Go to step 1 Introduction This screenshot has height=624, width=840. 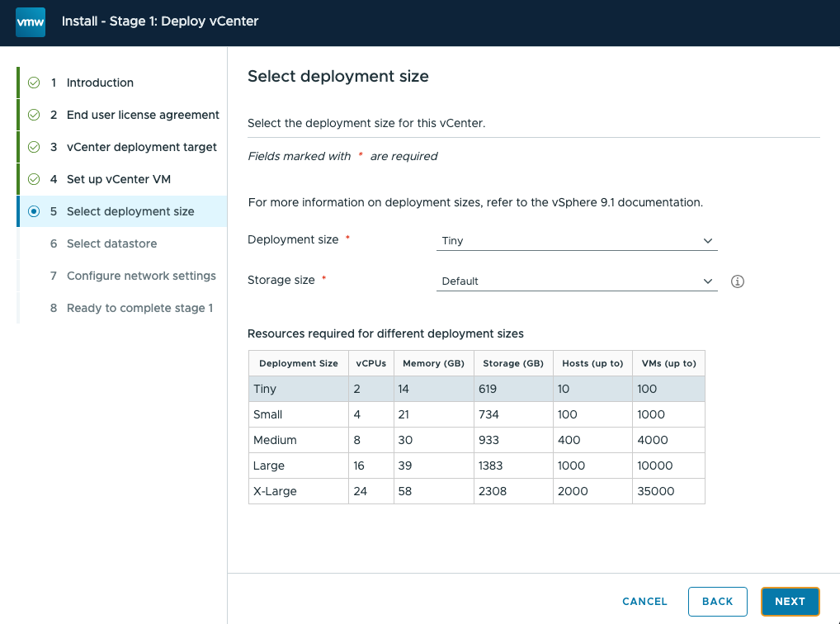(123, 83)
